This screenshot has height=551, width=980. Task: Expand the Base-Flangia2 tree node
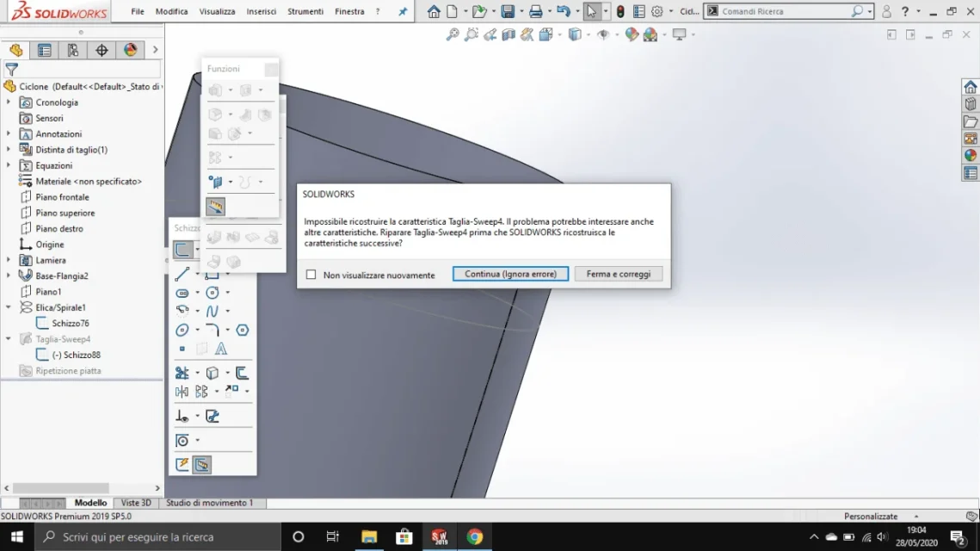point(8,275)
